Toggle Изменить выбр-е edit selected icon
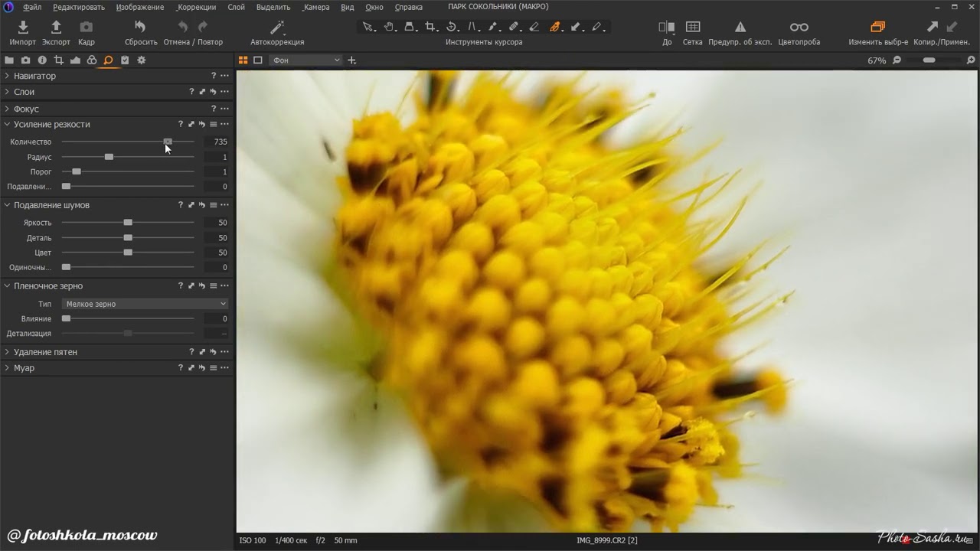This screenshot has width=980, height=551. point(878,28)
